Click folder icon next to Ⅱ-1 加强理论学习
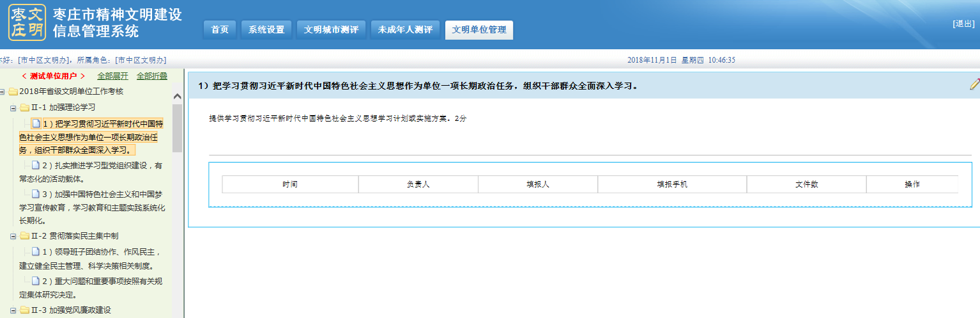This screenshot has height=318, width=980. tap(24, 107)
